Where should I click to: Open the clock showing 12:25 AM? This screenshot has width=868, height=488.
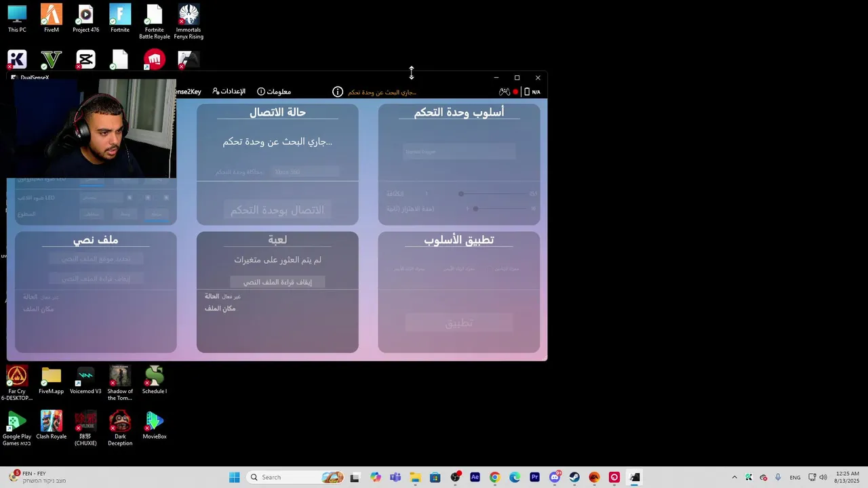(x=848, y=477)
